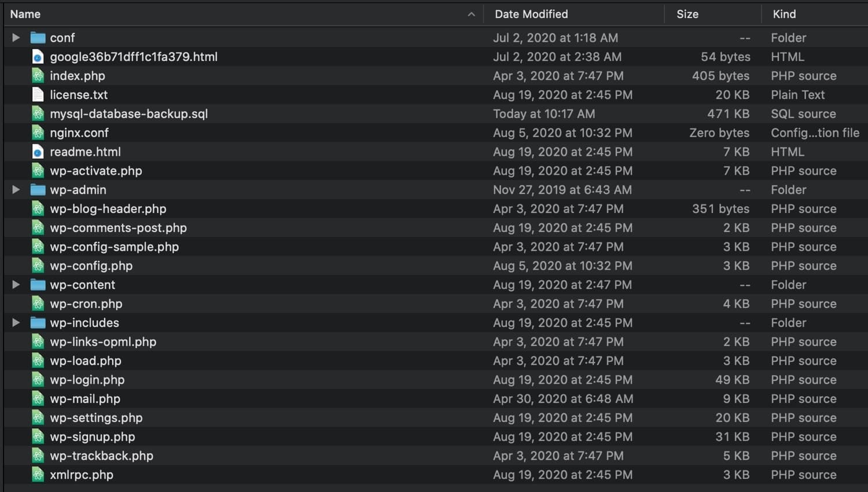Sort files by Date Modified

[x=531, y=14]
